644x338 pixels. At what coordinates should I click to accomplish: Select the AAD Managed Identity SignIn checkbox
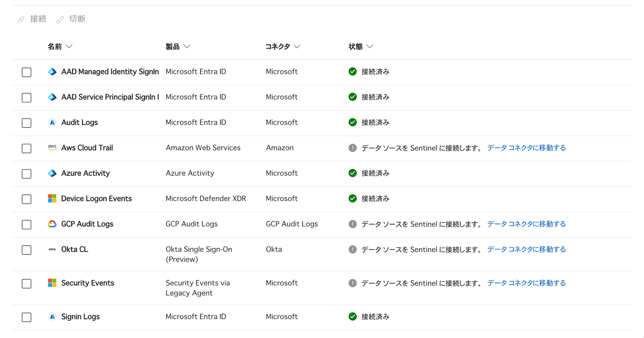click(x=26, y=72)
